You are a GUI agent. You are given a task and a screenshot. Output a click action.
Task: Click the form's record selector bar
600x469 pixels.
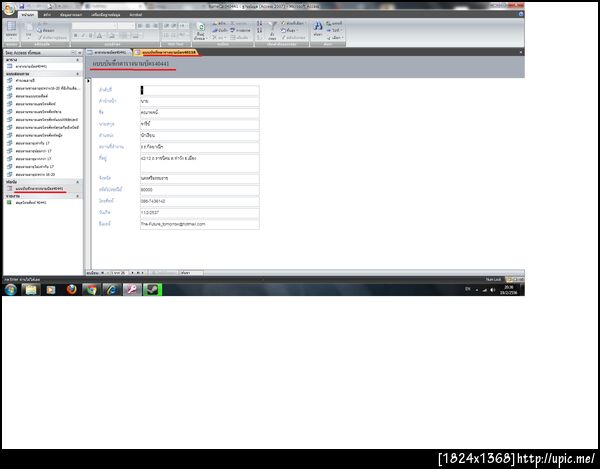[x=88, y=174]
